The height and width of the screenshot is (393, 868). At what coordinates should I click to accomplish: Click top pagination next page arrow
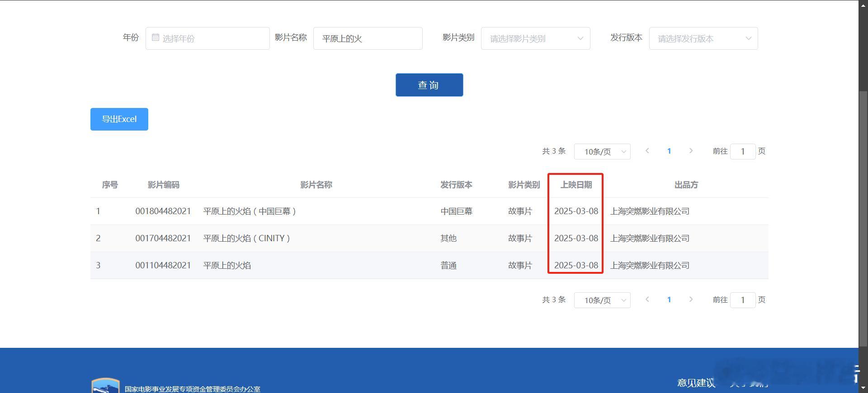691,151
